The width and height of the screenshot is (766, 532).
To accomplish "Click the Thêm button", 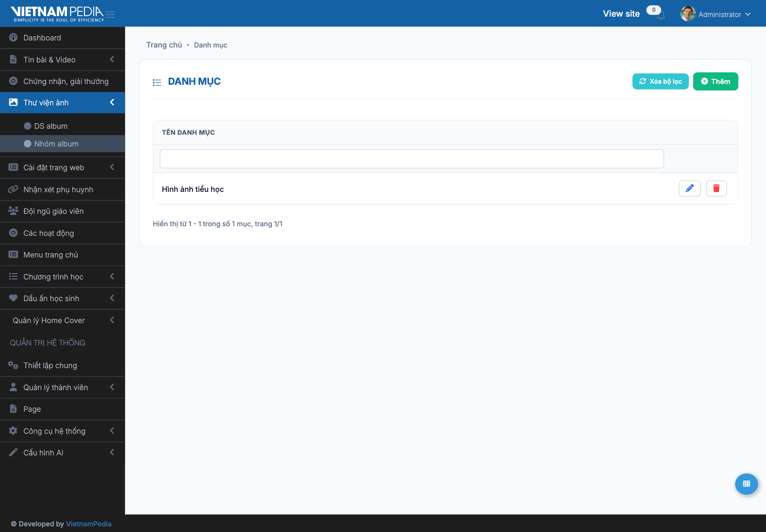I will [x=715, y=81].
